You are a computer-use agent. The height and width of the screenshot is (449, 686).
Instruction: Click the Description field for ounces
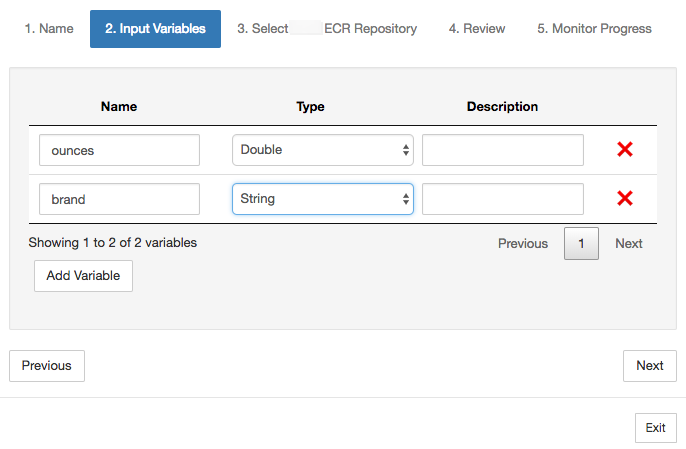502,150
